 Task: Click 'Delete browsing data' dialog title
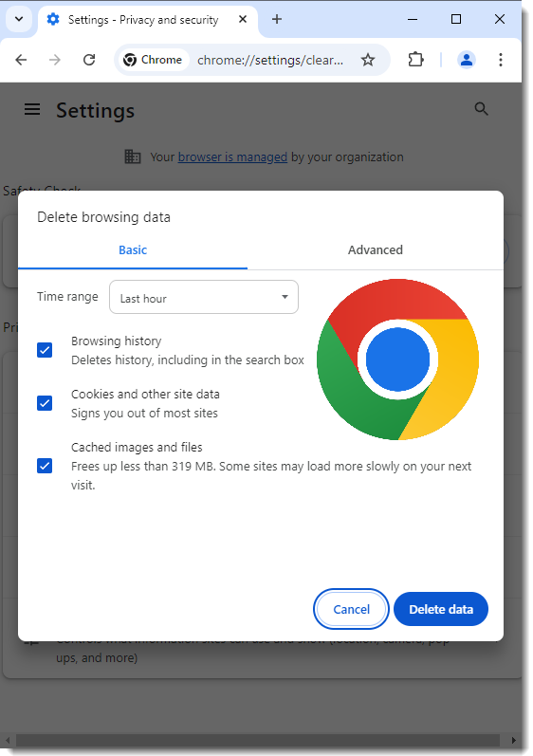103,217
